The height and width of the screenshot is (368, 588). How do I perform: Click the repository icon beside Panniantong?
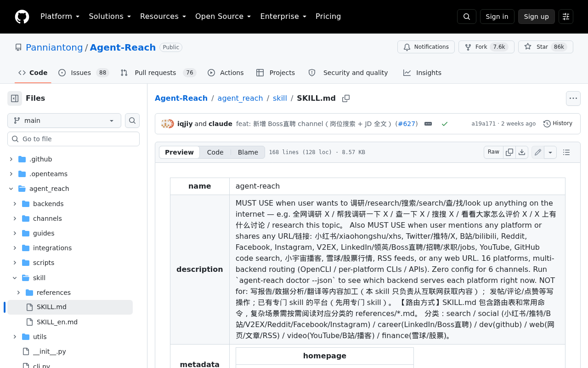click(x=18, y=47)
